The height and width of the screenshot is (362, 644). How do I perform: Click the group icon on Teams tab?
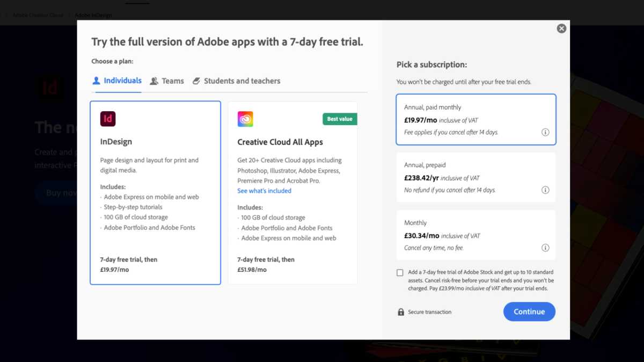(154, 81)
